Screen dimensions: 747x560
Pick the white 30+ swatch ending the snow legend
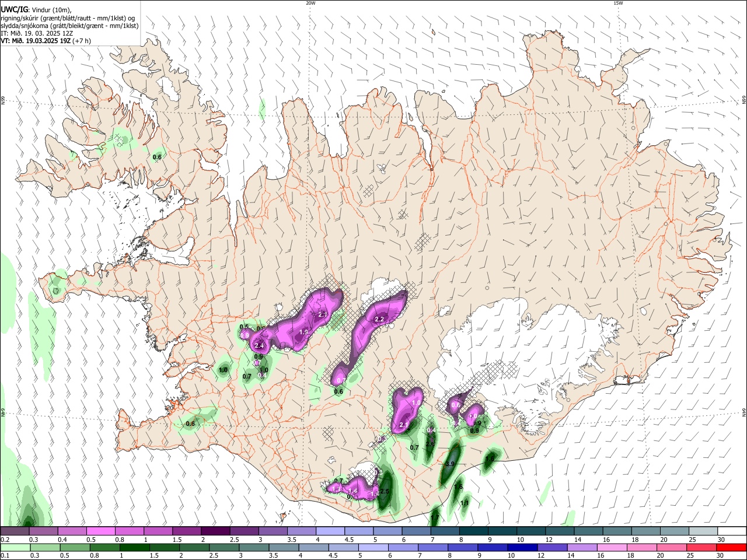(x=731, y=531)
